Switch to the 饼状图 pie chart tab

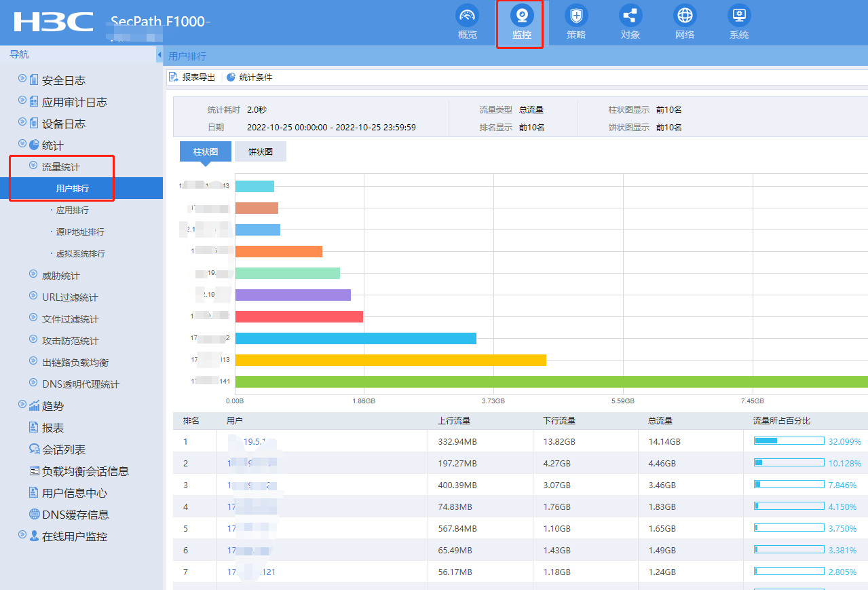coord(260,152)
